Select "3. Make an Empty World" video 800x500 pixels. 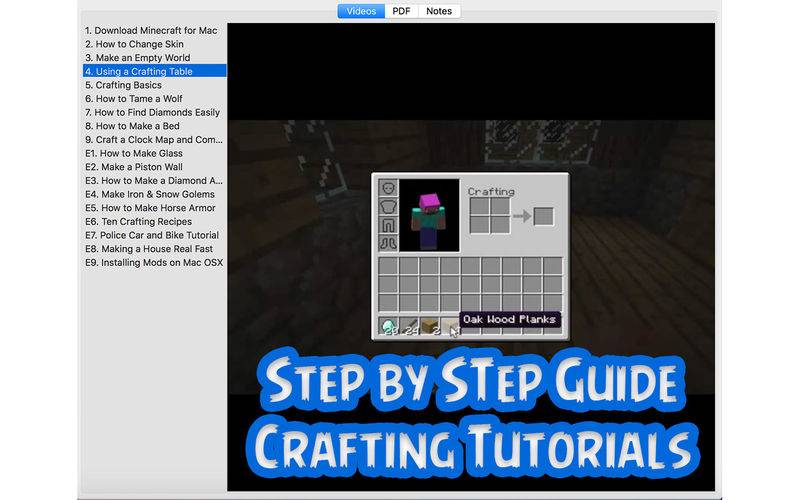coord(154,58)
